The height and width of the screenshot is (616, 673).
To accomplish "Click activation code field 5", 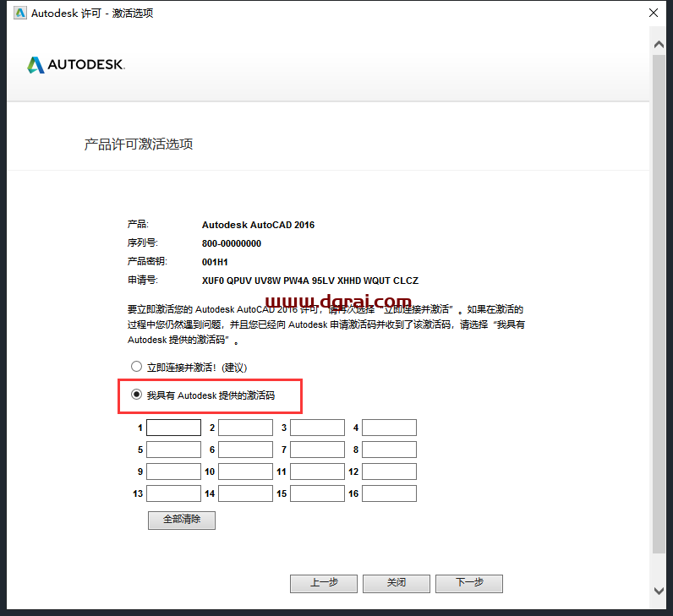I will coord(173,450).
